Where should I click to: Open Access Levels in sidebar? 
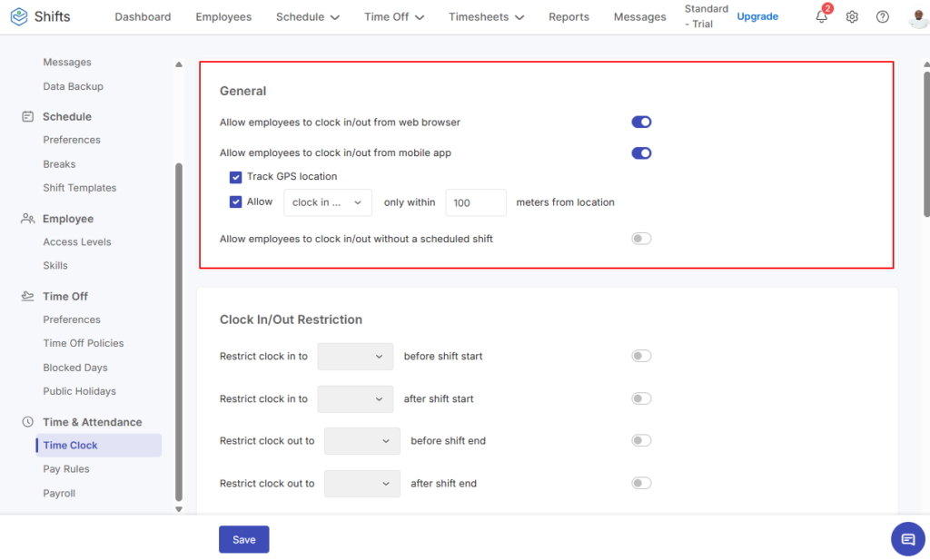76,241
